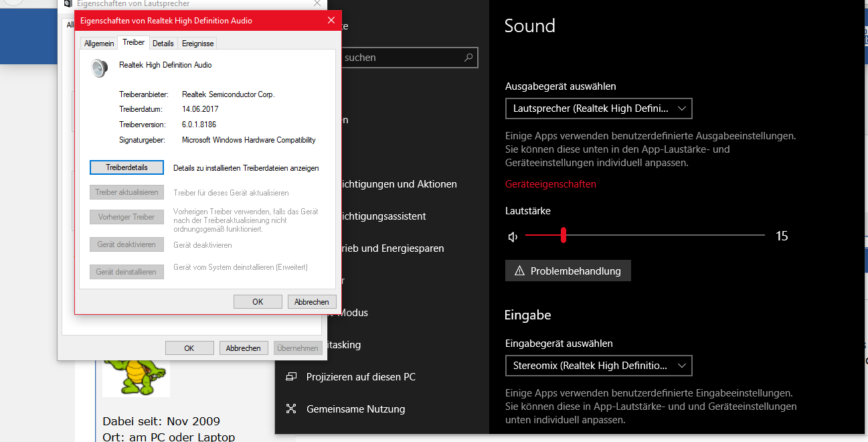
Task: Click the text Dabei seit: Nov 2009
Action: point(161,421)
